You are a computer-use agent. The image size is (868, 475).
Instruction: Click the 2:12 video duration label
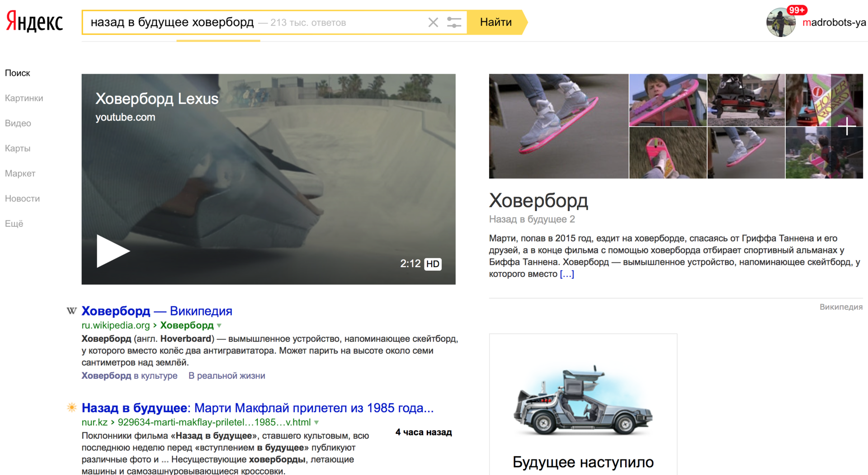(x=410, y=263)
